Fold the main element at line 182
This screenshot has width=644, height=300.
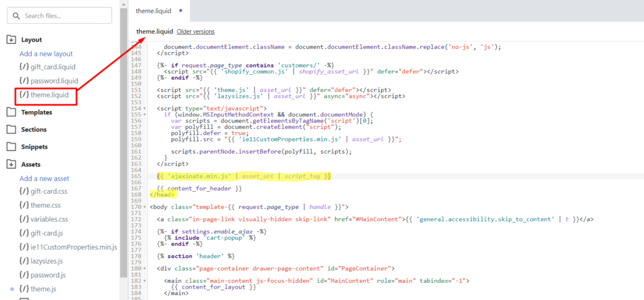[144, 281]
